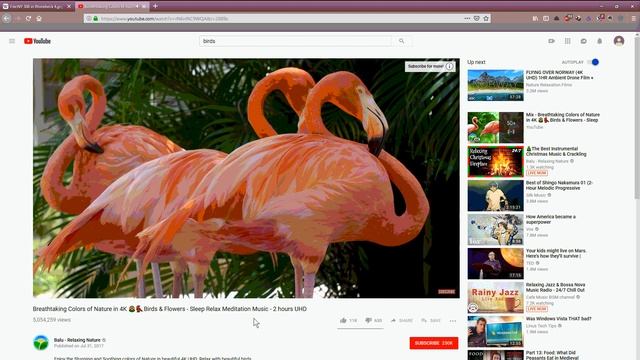Open the notifications bell

(x=600, y=41)
